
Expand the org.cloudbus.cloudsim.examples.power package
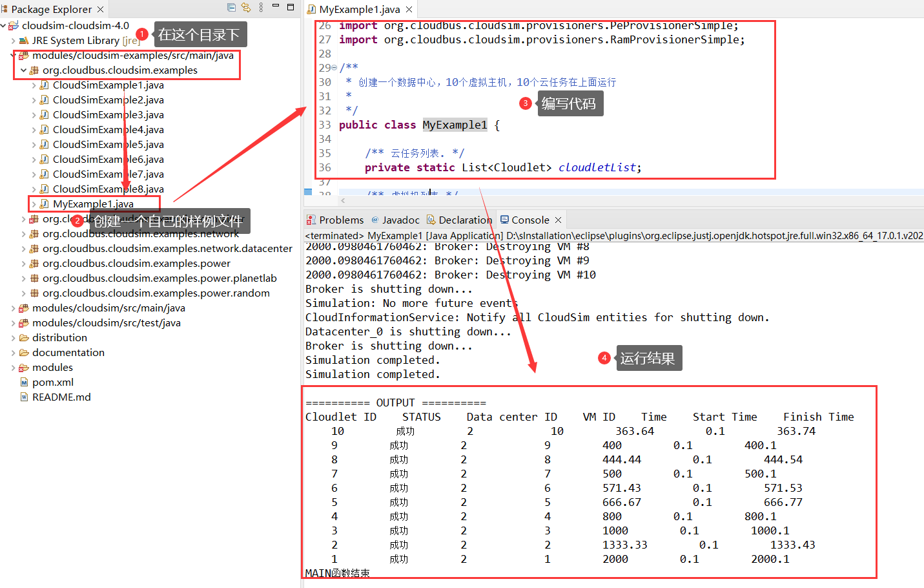[x=23, y=264]
